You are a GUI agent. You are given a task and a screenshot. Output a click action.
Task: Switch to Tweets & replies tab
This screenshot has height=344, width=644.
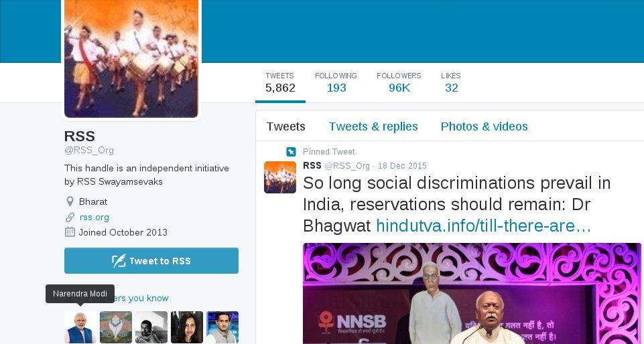point(373,126)
